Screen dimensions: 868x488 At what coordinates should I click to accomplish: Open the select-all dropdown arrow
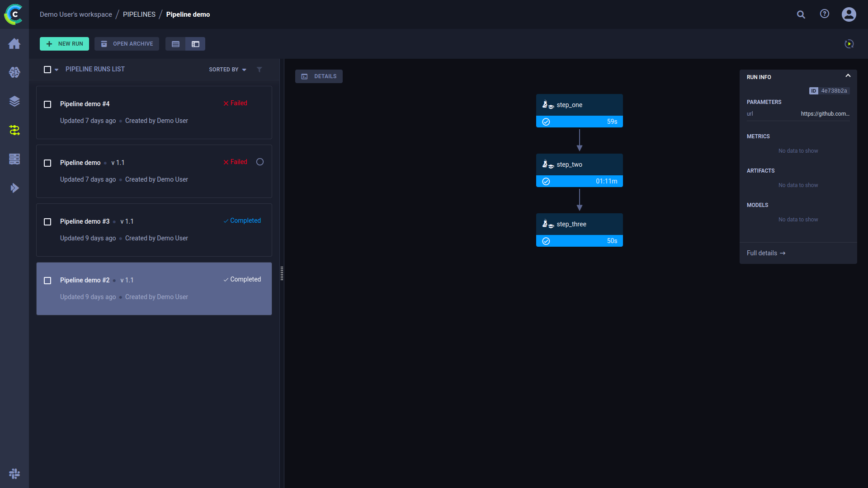[57, 70]
